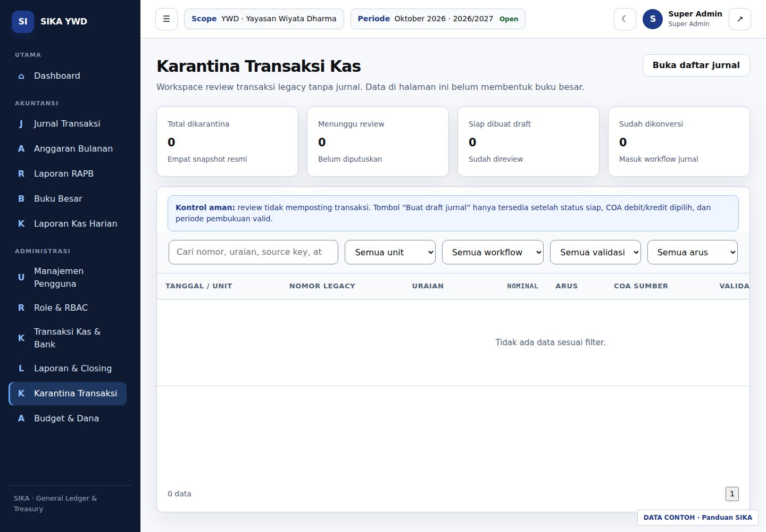The width and height of the screenshot is (766, 532).
Task: Expand the Semua validasi dropdown
Action: (x=595, y=252)
